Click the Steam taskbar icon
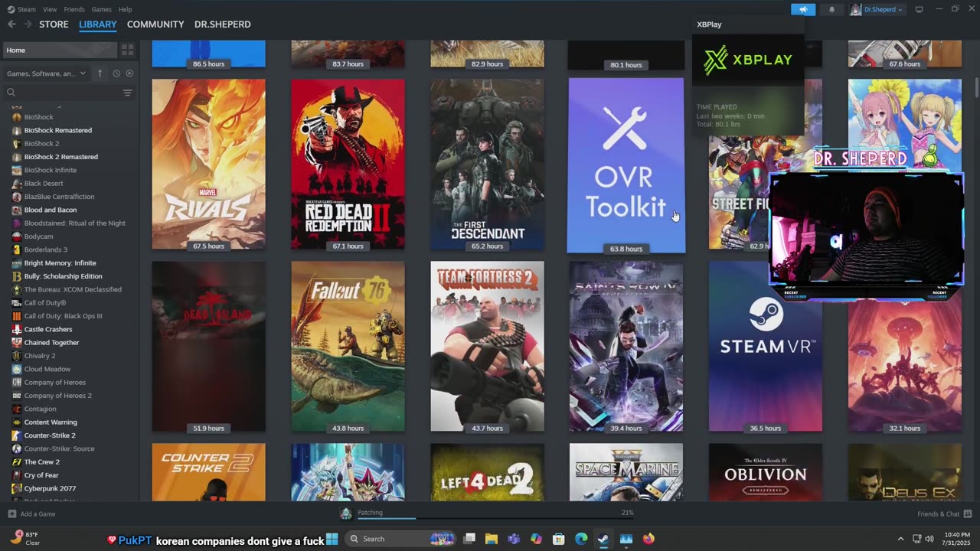This screenshot has height=551, width=980. (x=603, y=539)
